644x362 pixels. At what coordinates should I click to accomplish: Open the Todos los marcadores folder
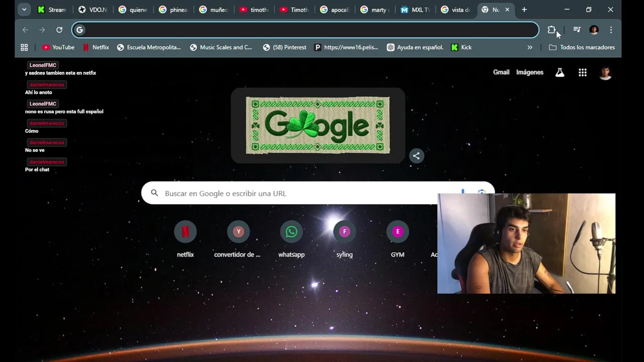pos(582,47)
